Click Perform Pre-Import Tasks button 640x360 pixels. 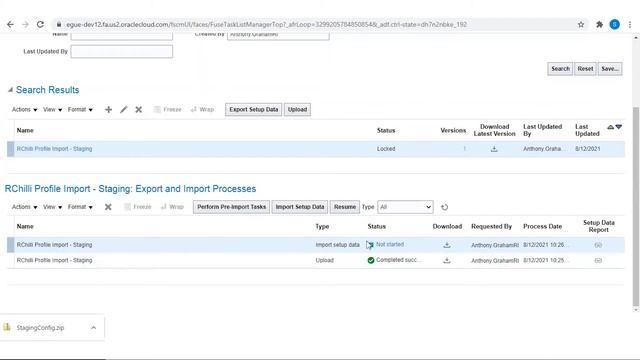pyautogui.click(x=231, y=207)
